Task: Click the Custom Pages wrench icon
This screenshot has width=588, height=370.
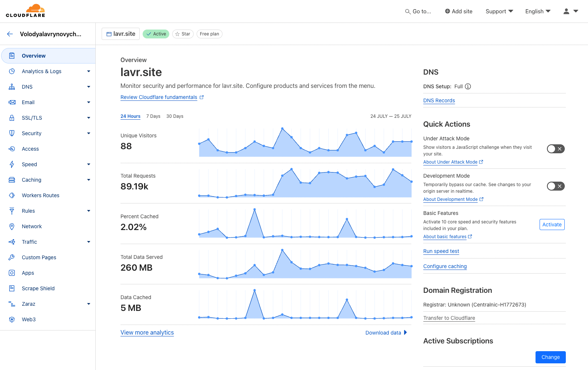Action: pyautogui.click(x=12, y=257)
